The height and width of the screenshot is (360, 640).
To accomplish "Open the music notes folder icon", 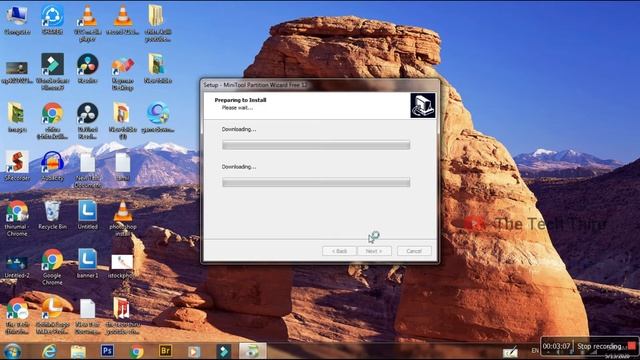I will pyautogui.click(x=122, y=316).
